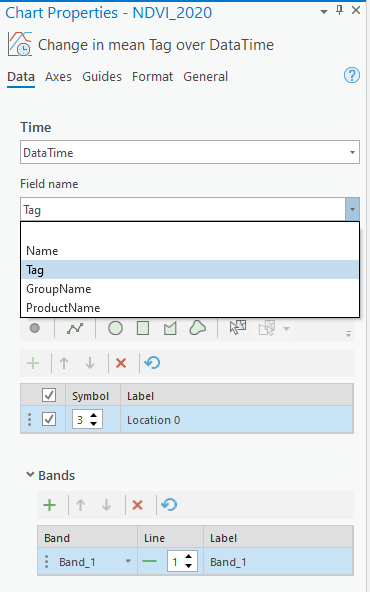
Task: Select the blank option in field list
Action: 190,233
